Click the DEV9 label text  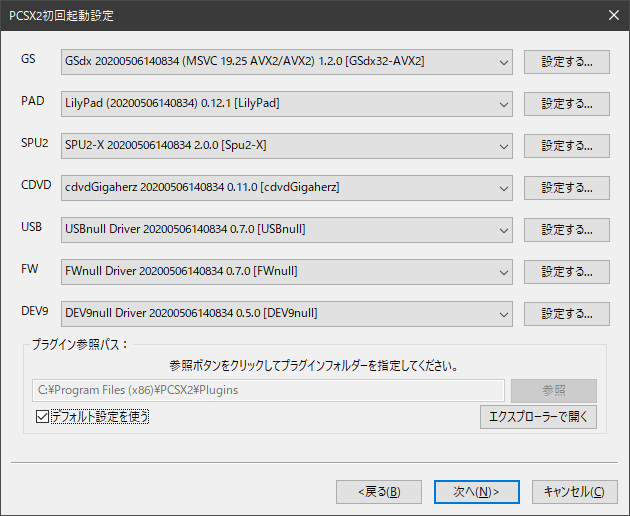tap(35, 311)
